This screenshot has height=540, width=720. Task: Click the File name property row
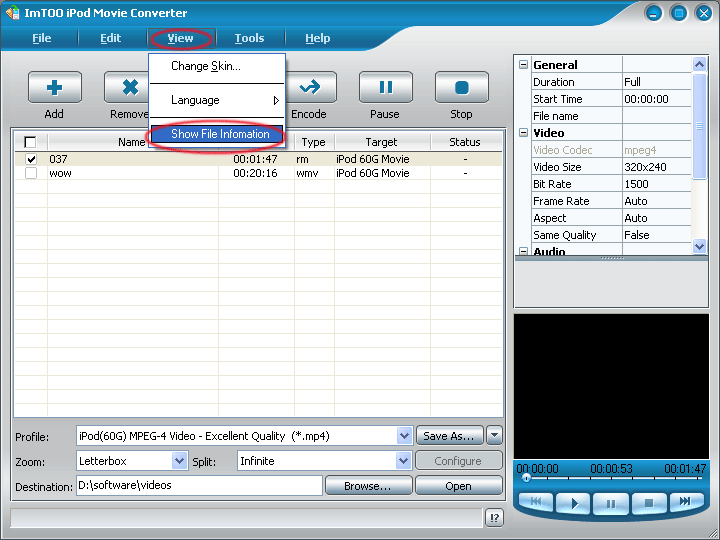pyautogui.click(x=611, y=116)
